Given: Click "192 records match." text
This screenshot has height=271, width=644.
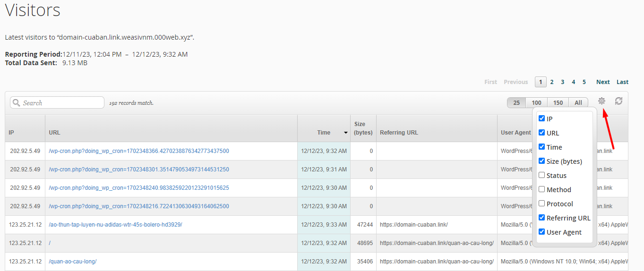Looking at the screenshot, I should tap(131, 103).
